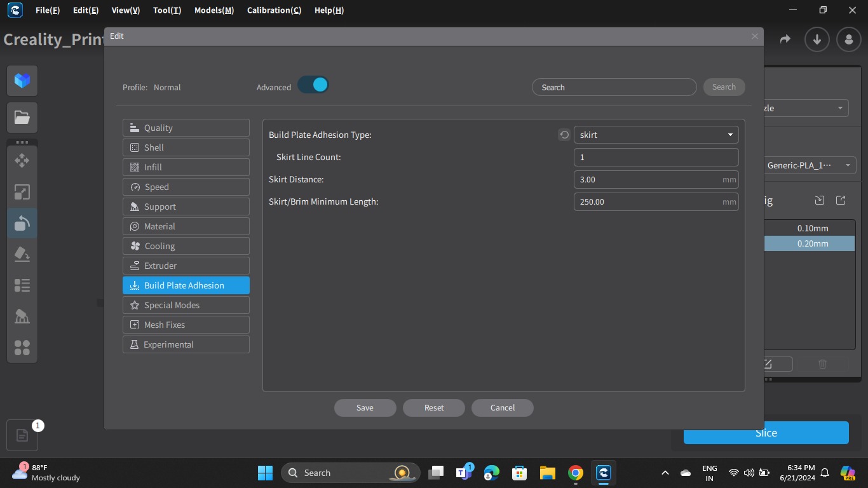Viewport: 868px width, 488px height.
Task: Open File Explorer from taskbar
Action: (x=548, y=473)
